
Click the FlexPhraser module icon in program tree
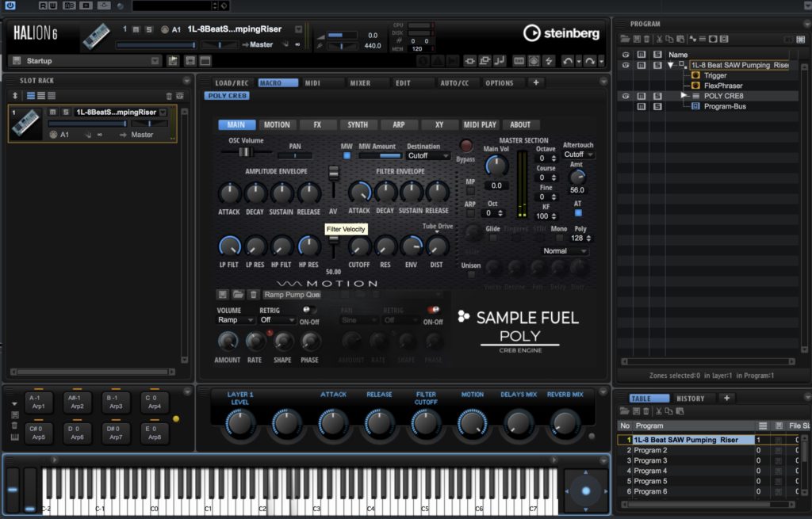pos(695,86)
